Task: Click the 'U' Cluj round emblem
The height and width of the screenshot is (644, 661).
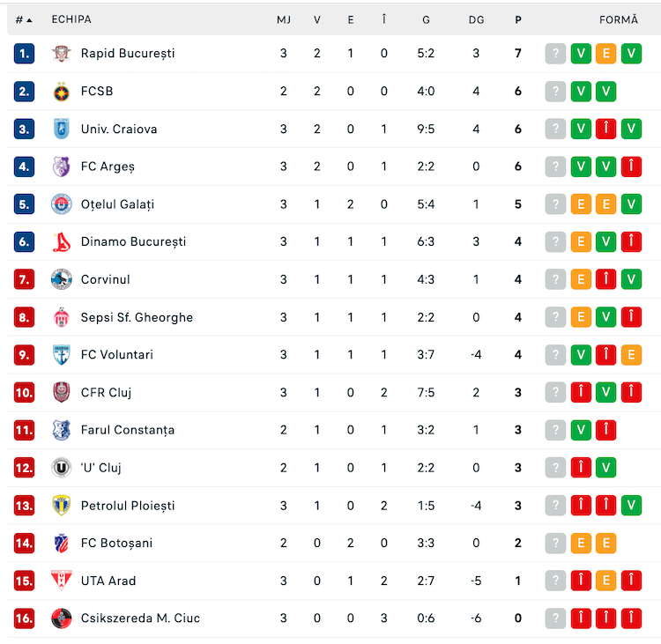Action: 61,468
